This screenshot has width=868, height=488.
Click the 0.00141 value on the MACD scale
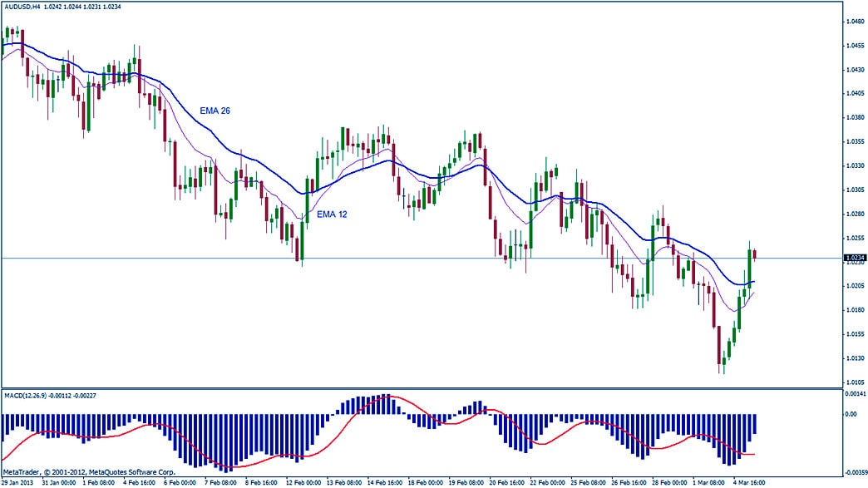point(855,392)
